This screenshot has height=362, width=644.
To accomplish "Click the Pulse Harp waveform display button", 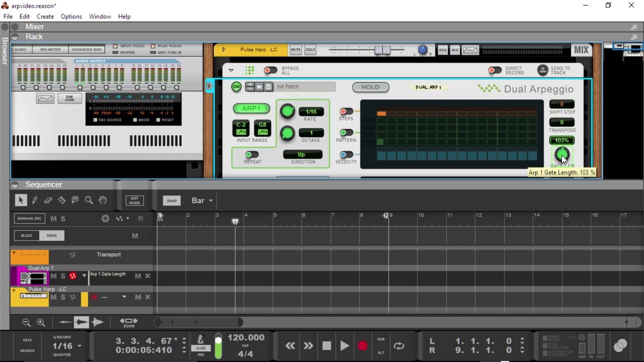I will pos(470,50).
